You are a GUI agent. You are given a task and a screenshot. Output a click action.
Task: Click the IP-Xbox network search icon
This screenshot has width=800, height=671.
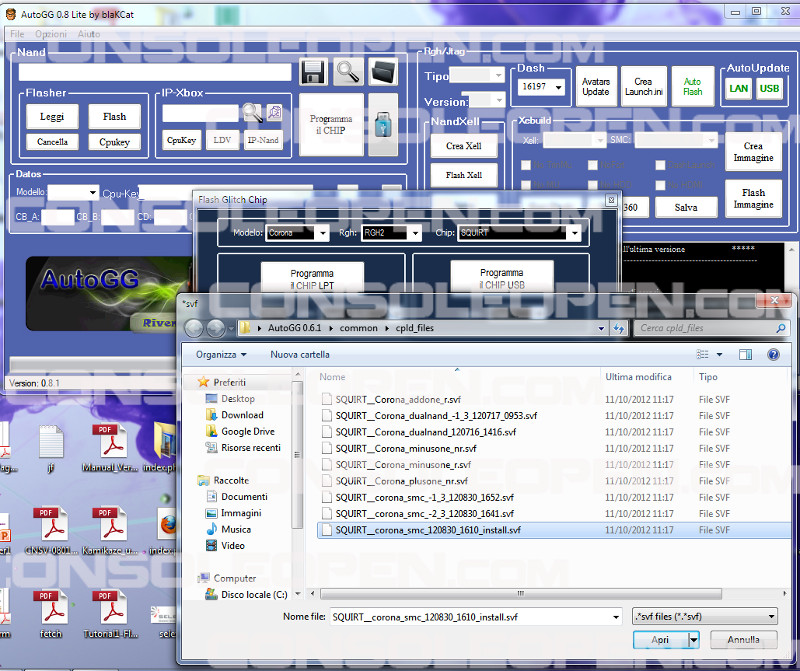(251, 113)
